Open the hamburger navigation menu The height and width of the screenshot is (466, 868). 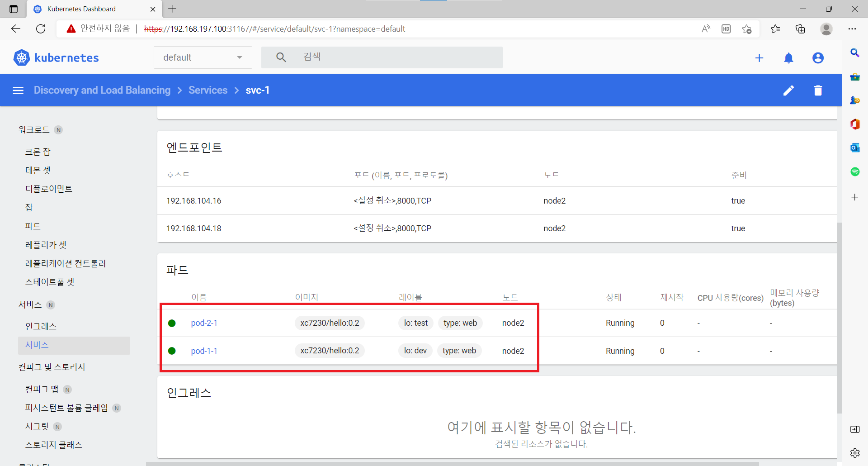(x=18, y=90)
